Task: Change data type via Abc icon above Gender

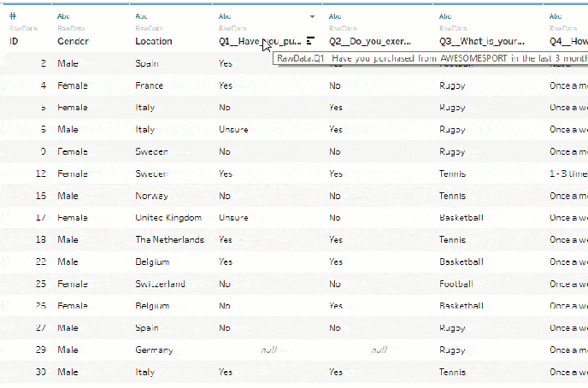Action: pyautogui.click(x=63, y=16)
